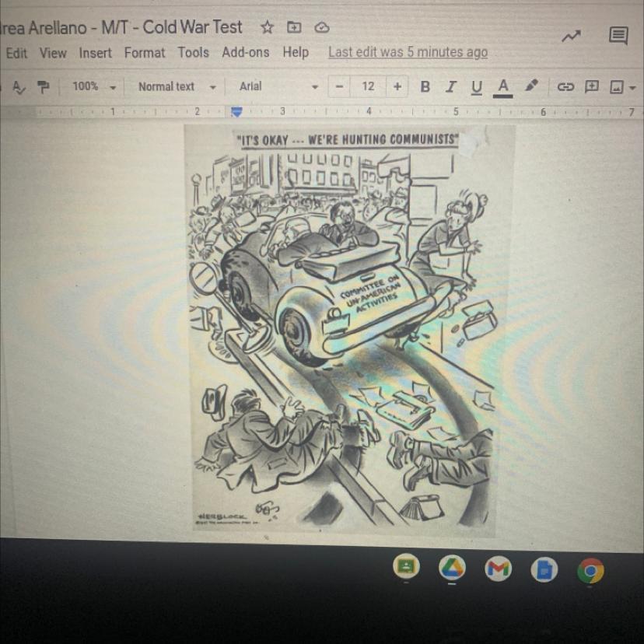Viewport: 644px width, 644px height.
Task: Open the Tools menu
Action: [193, 53]
